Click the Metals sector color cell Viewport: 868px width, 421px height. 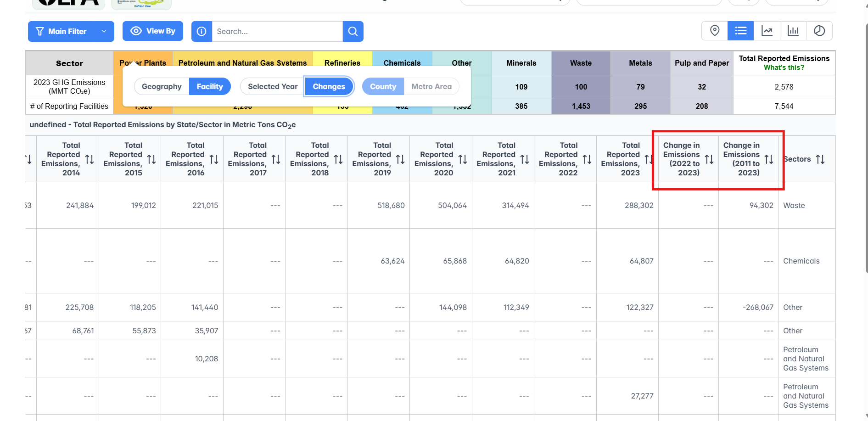click(x=640, y=63)
